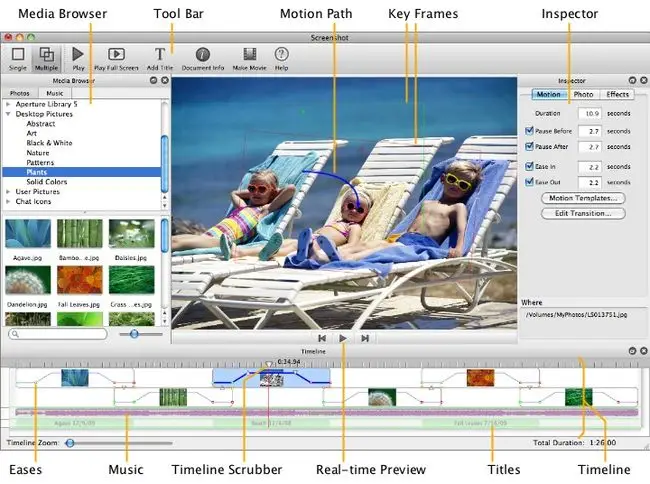The image size is (650, 484).
Task: Select the Single view mode icon
Action: pyautogui.click(x=18, y=54)
